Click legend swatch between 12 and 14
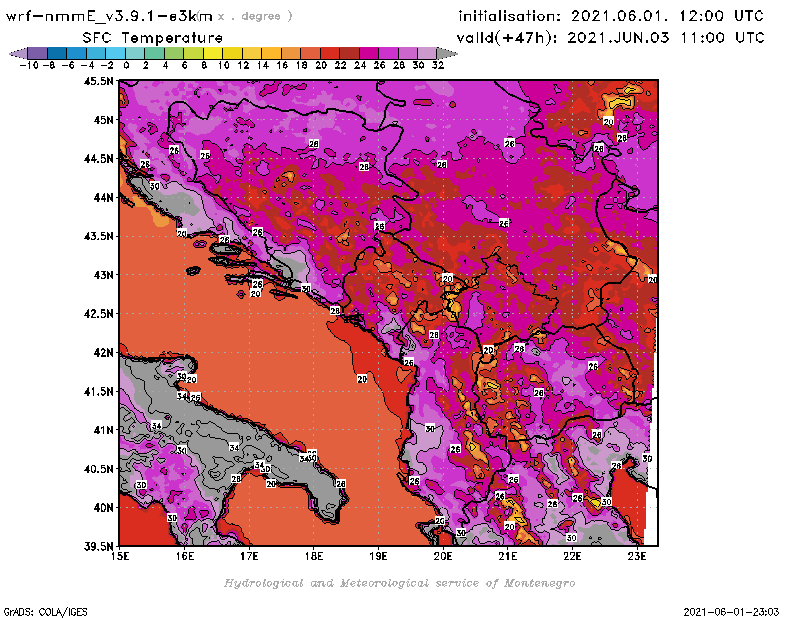The image size is (800, 618). pyautogui.click(x=252, y=53)
